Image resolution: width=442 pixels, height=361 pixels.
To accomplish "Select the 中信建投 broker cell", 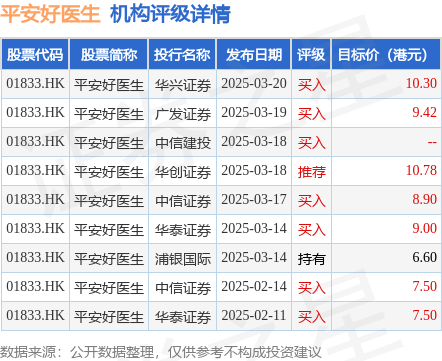I will click(x=183, y=143).
